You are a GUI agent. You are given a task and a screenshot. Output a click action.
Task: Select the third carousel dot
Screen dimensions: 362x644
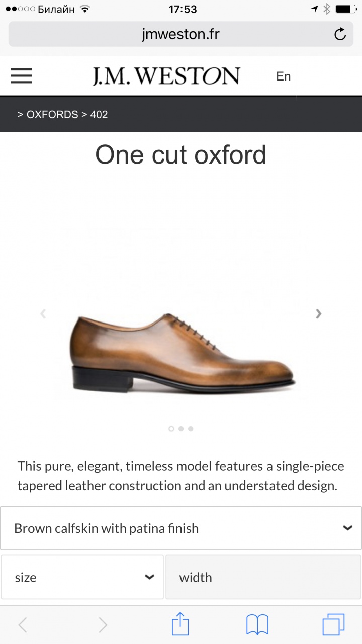point(191,429)
